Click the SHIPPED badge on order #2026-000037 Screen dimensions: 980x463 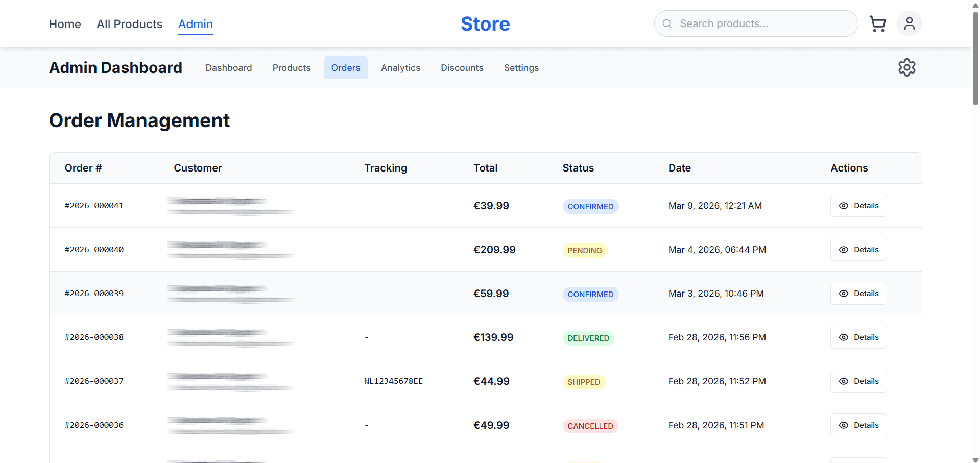click(584, 382)
